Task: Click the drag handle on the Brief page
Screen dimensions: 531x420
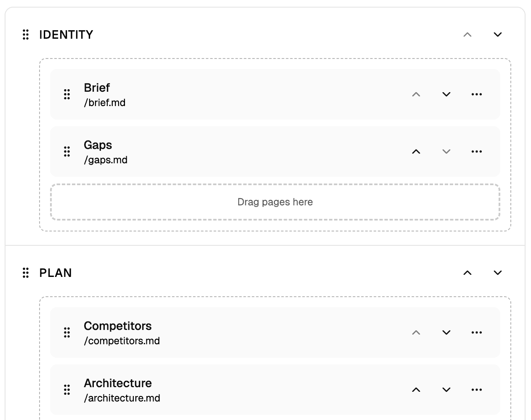Action: 66,94
